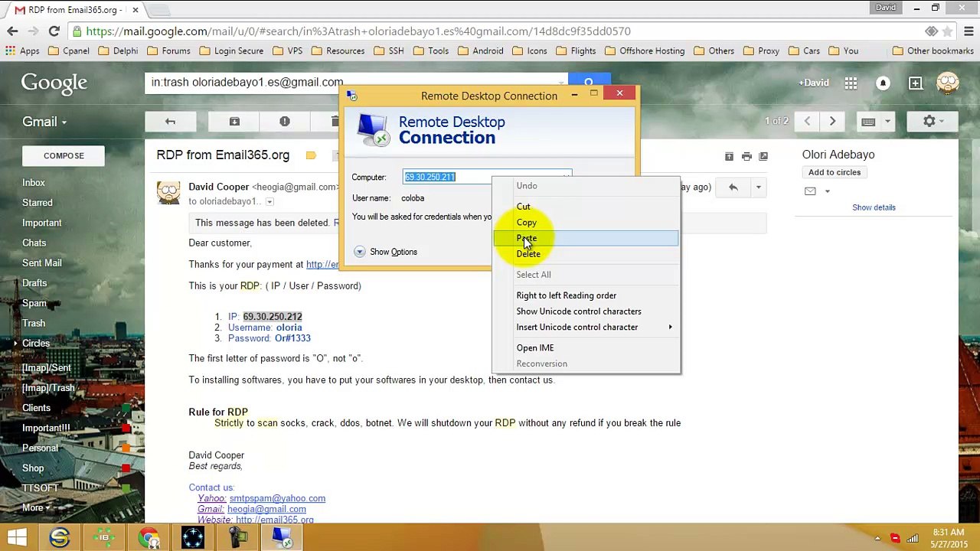Open Google notifications bell
The height and width of the screenshot is (551, 980).
[x=883, y=83]
